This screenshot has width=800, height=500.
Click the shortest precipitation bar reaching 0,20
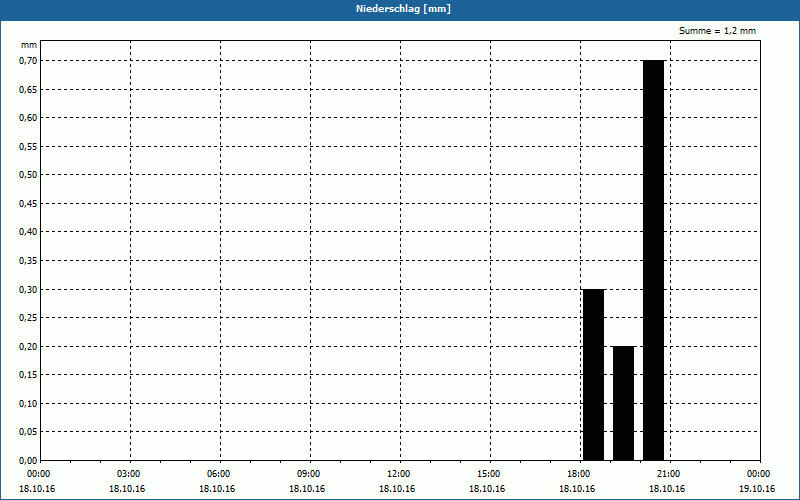coord(623,403)
